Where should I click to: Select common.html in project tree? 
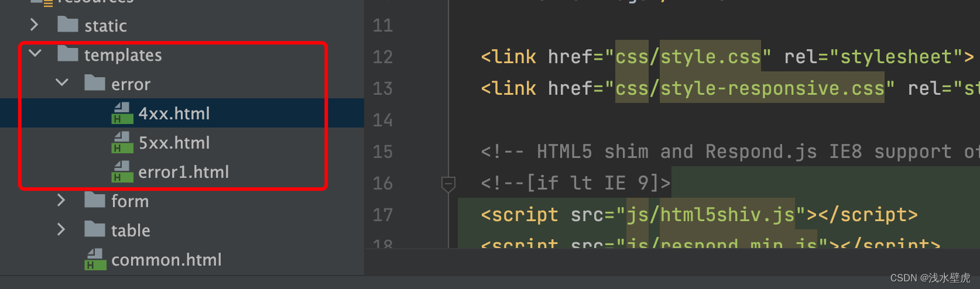166,260
